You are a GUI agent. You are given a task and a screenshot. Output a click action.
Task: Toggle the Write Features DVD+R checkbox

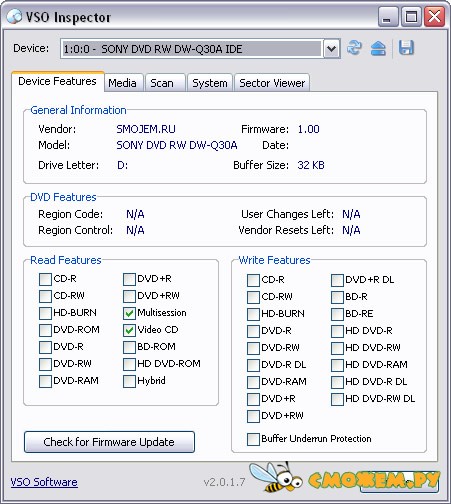coord(253,399)
